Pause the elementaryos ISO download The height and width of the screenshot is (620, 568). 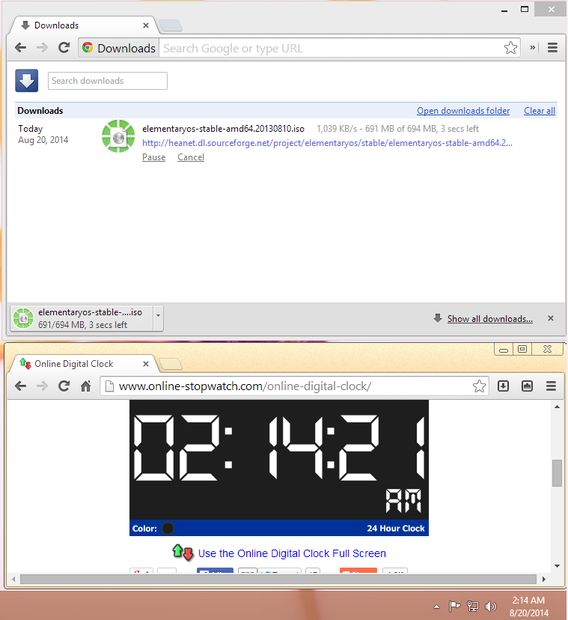click(154, 157)
